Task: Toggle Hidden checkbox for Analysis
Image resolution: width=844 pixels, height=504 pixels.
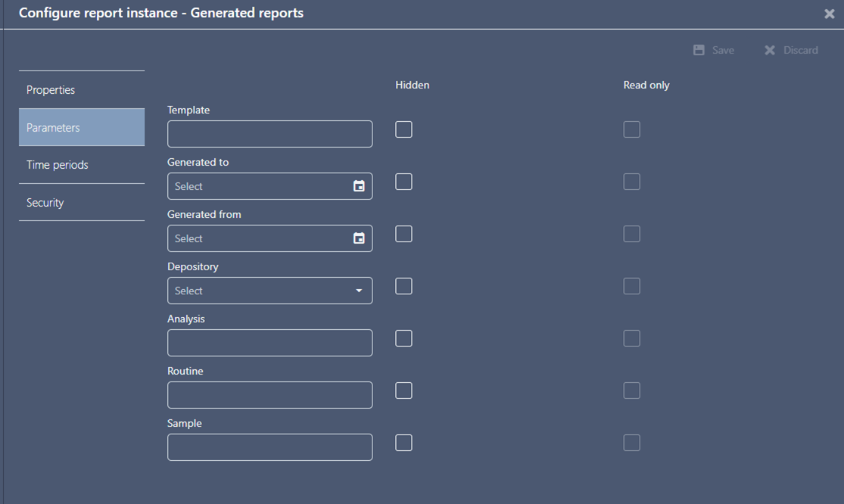Action: (x=404, y=338)
